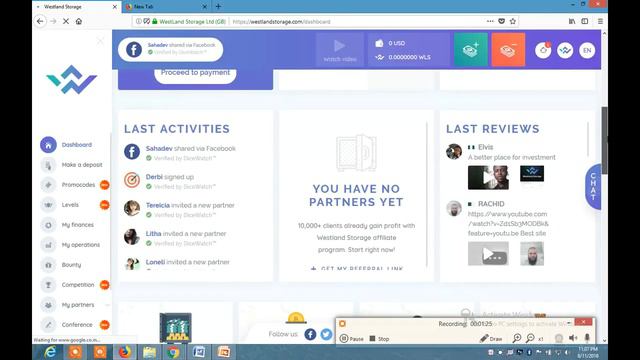Open File Explorer from taskbar
This screenshot has height=360, width=640.
(x=149, y=352)
